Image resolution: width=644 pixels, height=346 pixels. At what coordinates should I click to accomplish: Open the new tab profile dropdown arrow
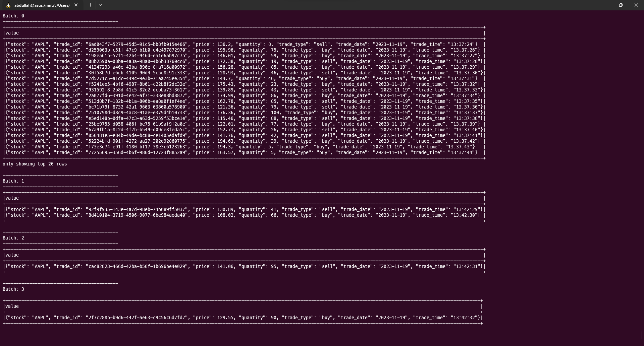(100, 5)
